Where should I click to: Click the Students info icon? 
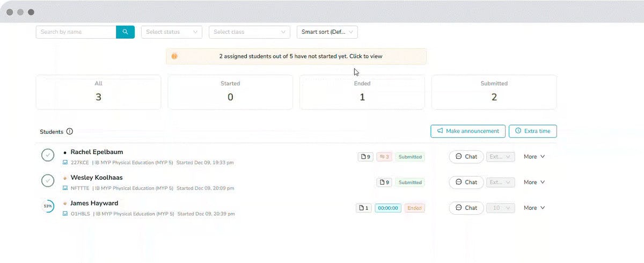pyautogui.click(x=70, y=131)
